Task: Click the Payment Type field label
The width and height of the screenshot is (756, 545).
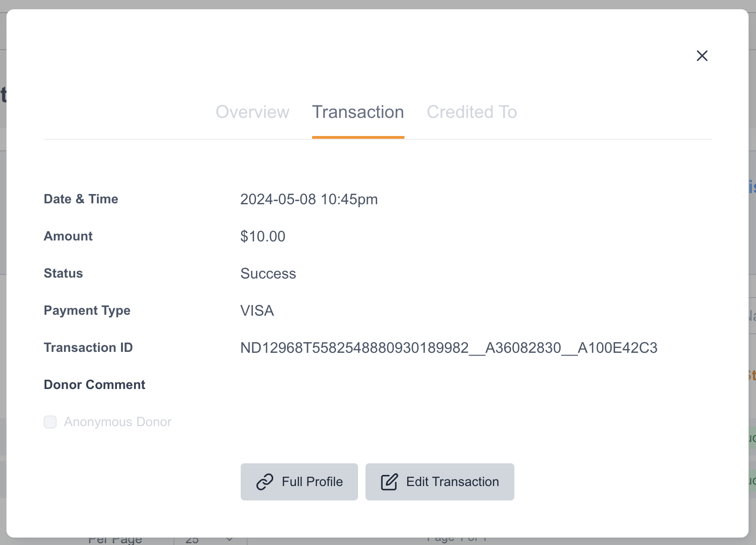Action: 87,311
